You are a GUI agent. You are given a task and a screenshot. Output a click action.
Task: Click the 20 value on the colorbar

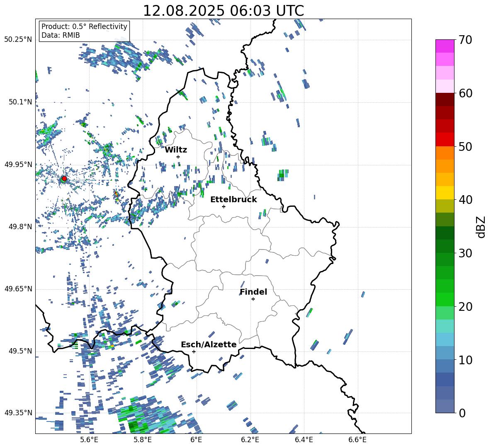pyautogui.click(x=466, y=307)
